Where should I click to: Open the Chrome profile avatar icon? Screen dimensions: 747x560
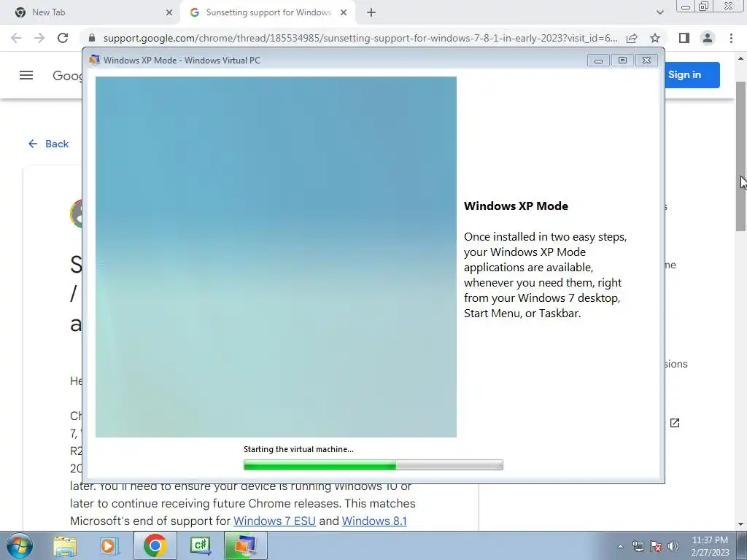point(708,38)
